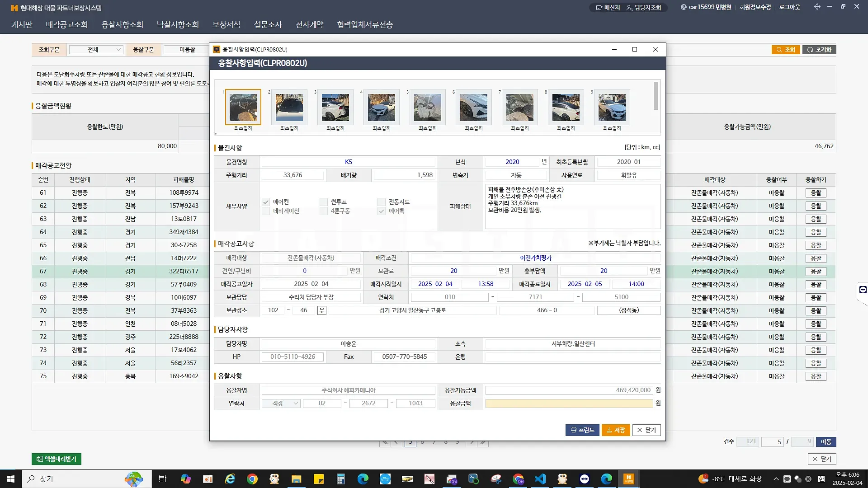
Task: Click the 초기화 reset button
Action: coord(819,50)
